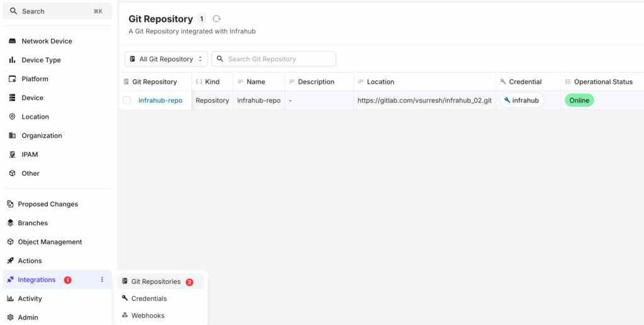Click the Operational Status column header
This screenshot has height=325, width=644.
(602, 82)
